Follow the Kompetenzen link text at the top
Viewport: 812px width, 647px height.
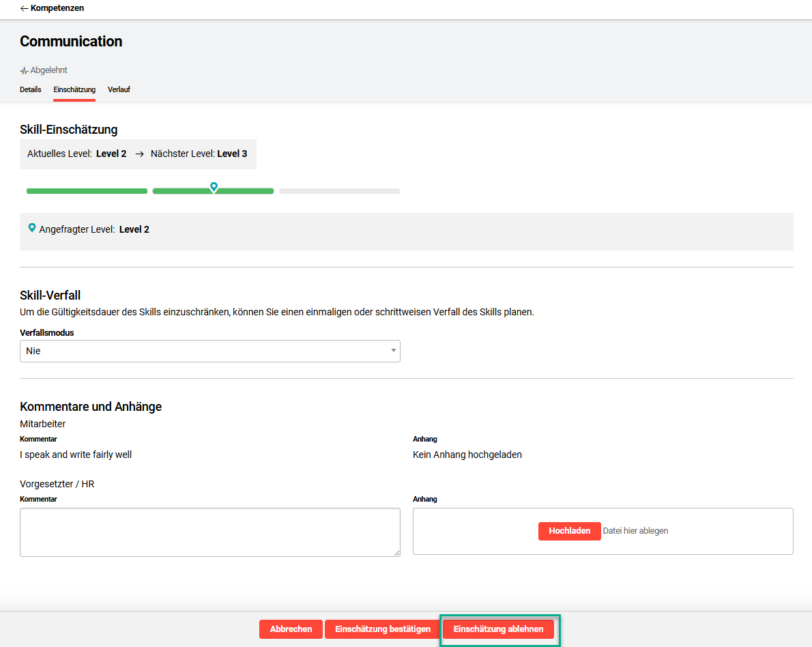pyautogui.click(x=57, y=8)
